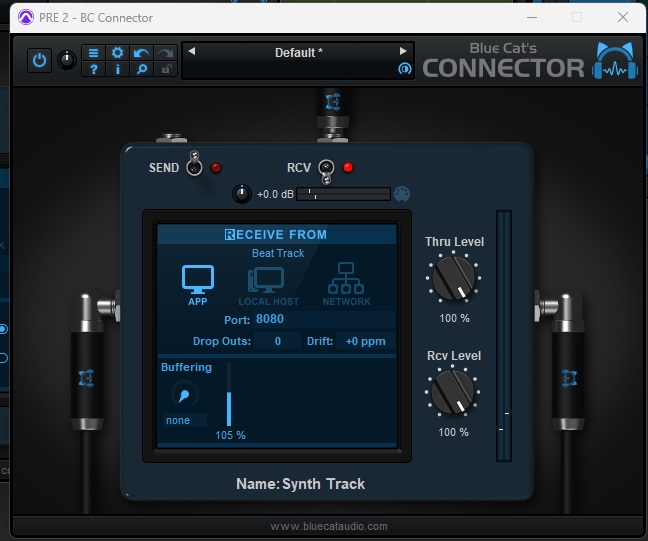
Task: Click the +0.0 dB gain value
Action: [275, 194]
